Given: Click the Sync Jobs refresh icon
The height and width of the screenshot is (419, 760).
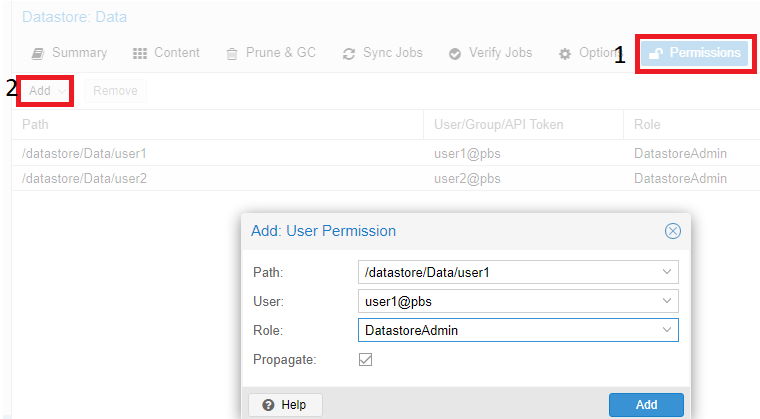Looking at the screenshot, I should click(x=348, y=53).
